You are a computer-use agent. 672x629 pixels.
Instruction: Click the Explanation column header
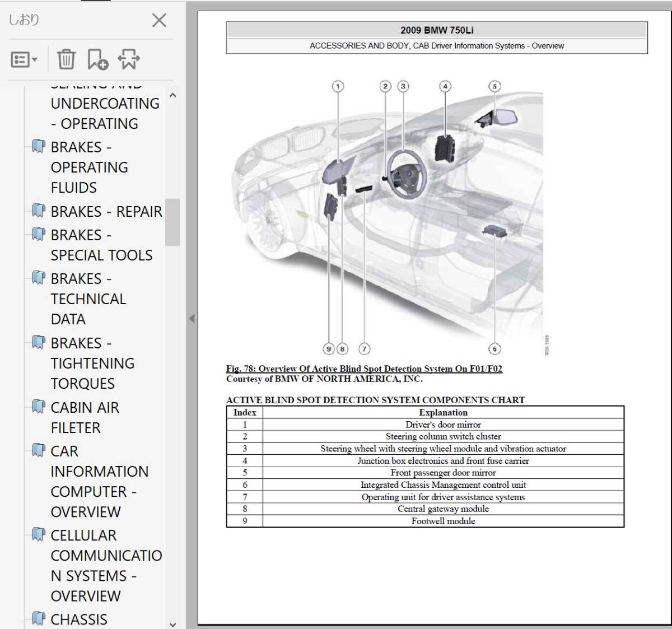[443, 412]
